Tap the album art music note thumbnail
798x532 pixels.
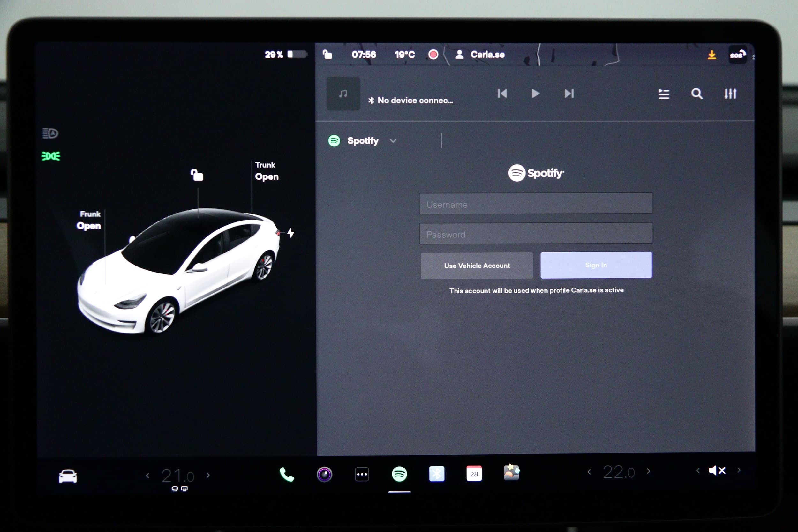tap(343, 94)
